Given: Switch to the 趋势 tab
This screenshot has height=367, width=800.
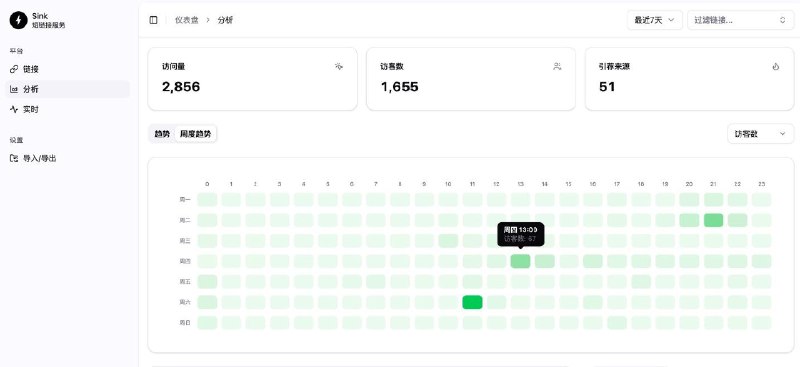Looking at the screenshot, I should [x=162, y=134].
